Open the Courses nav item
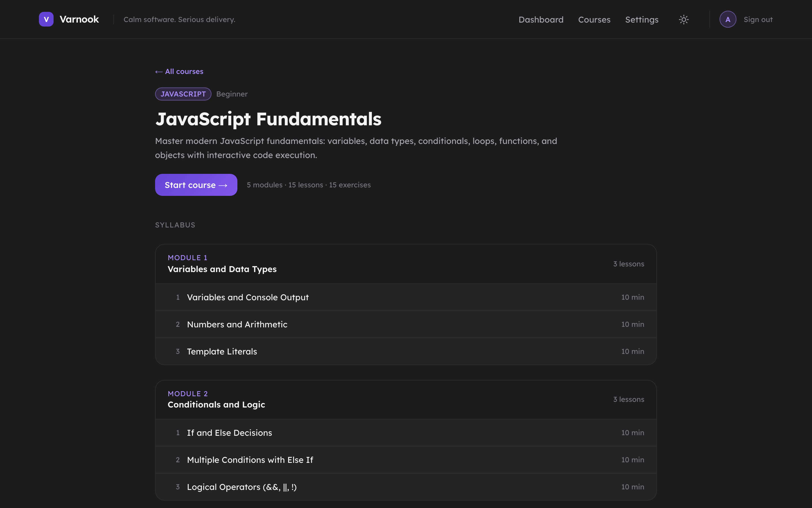This screenshot has height=508, width=812. pos(594,19)
